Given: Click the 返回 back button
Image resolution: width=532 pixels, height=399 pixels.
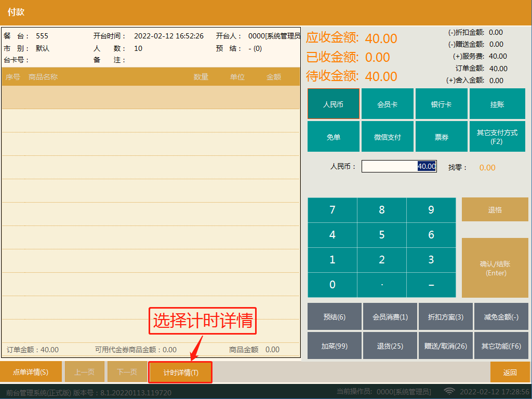Looking at the screenshot, I should click(x=510, y=372).
